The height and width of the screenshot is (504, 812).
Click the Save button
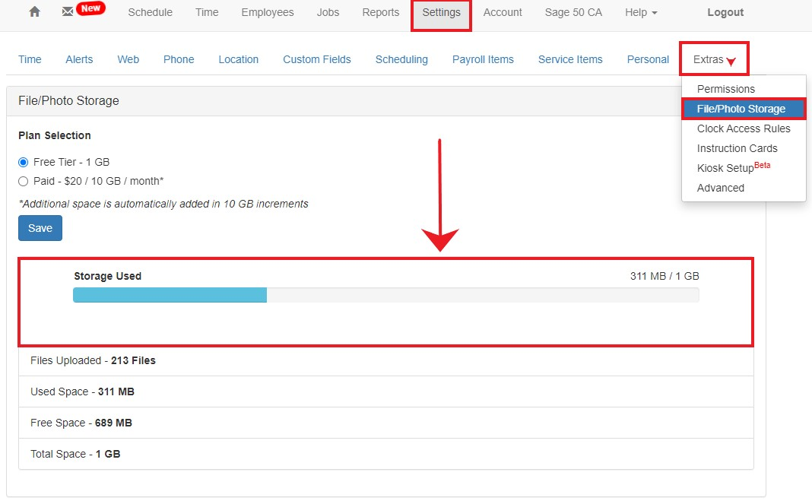click(40, 228)
